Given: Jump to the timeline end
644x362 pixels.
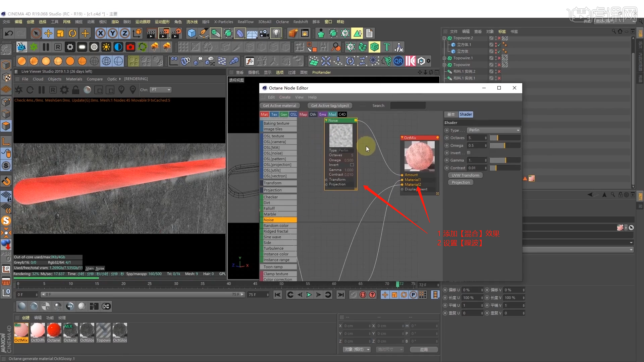Looking at the screenshot, I should 341,295.
